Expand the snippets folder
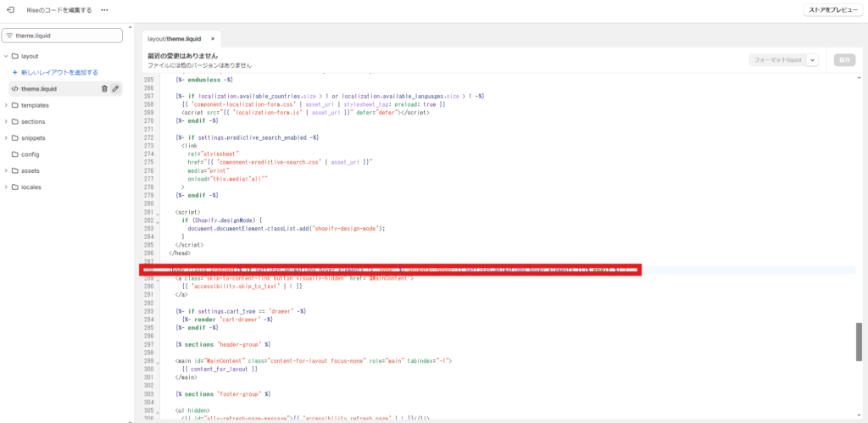 point(6,138)
